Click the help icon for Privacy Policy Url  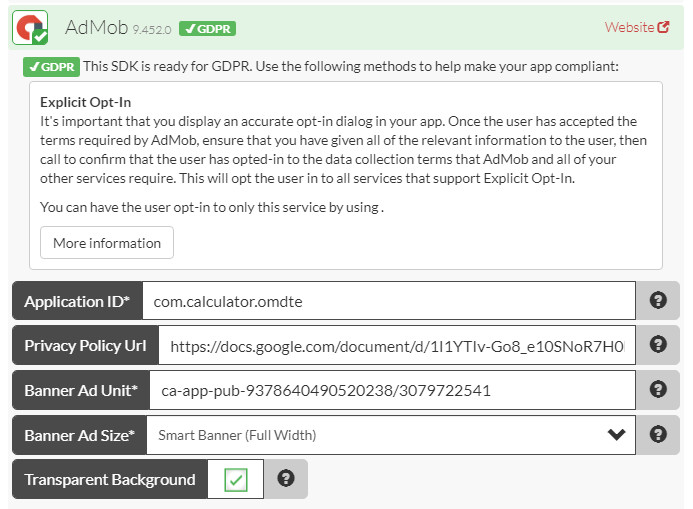click(658, 345)
